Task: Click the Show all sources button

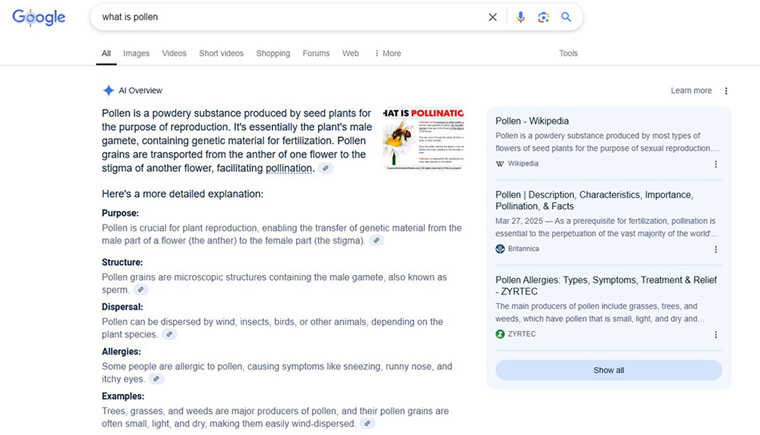Action: 609,370
